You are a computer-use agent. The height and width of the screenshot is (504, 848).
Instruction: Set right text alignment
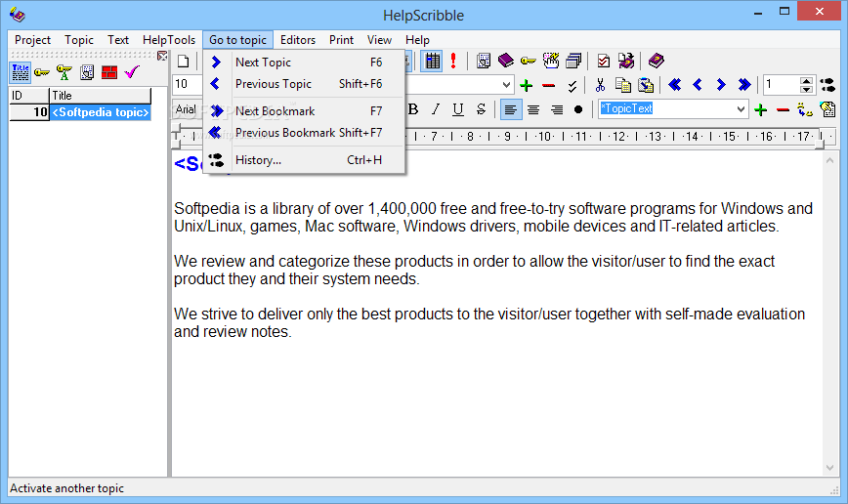(557, 109)
